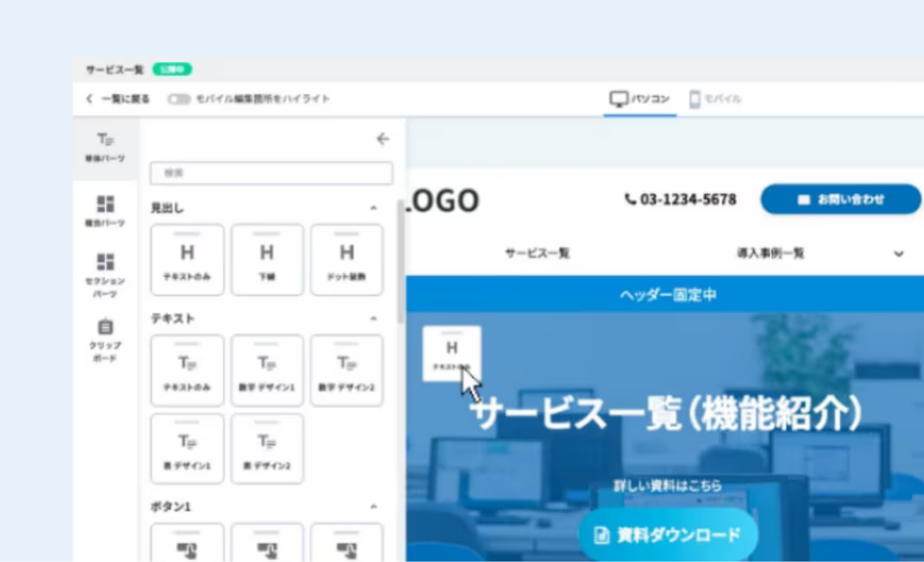Choose the 数字デザイン1 text part
Screen dimensions: 924x562
(267, 370)
